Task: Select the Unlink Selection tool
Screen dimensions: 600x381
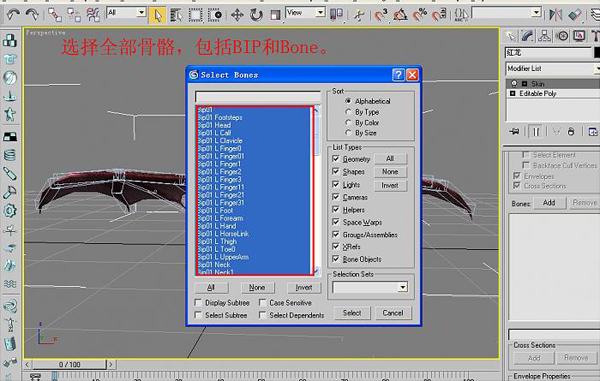Action: point(73,15)
